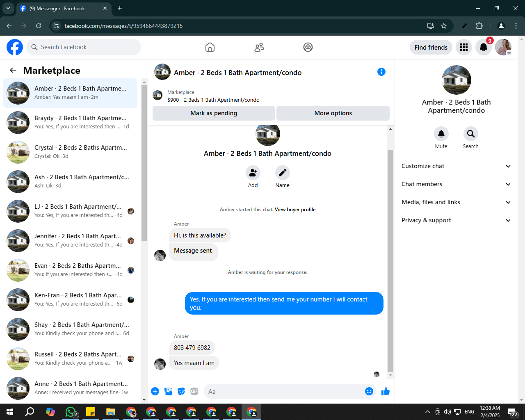The height and width of the screenshot is (420, 525).
Task: Open Chrome three-dot menu
Action: point(516,26)
